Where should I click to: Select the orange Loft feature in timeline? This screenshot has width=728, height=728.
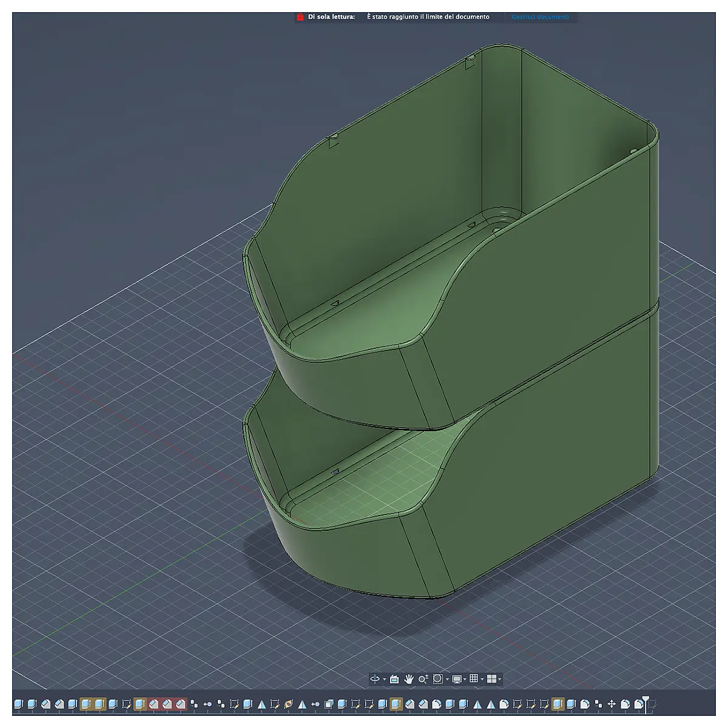pos(288,704)
